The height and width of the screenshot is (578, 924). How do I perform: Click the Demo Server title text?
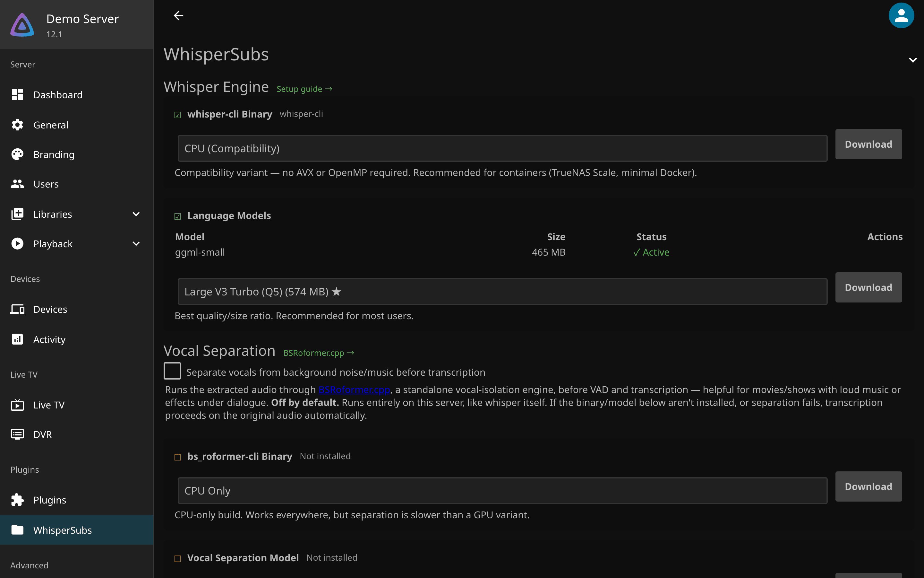point(82,19)
